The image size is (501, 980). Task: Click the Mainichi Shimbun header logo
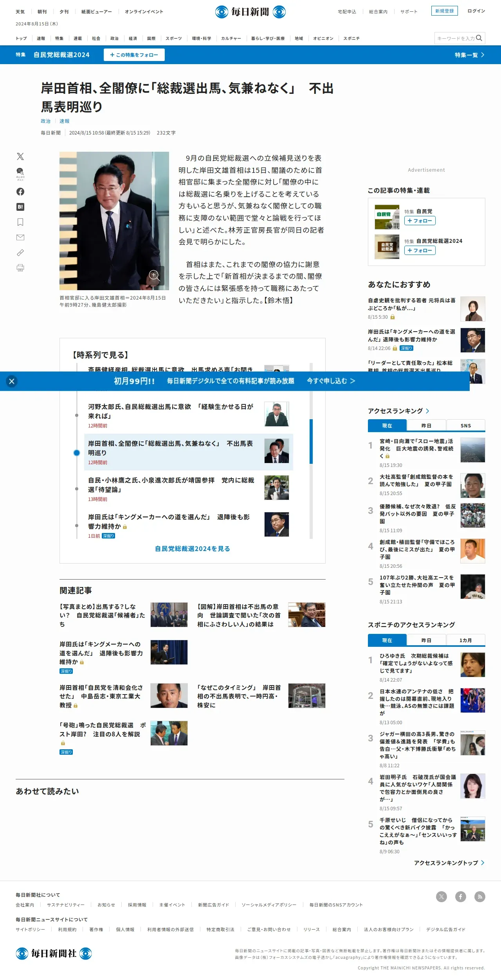click(x=250, y=12)
